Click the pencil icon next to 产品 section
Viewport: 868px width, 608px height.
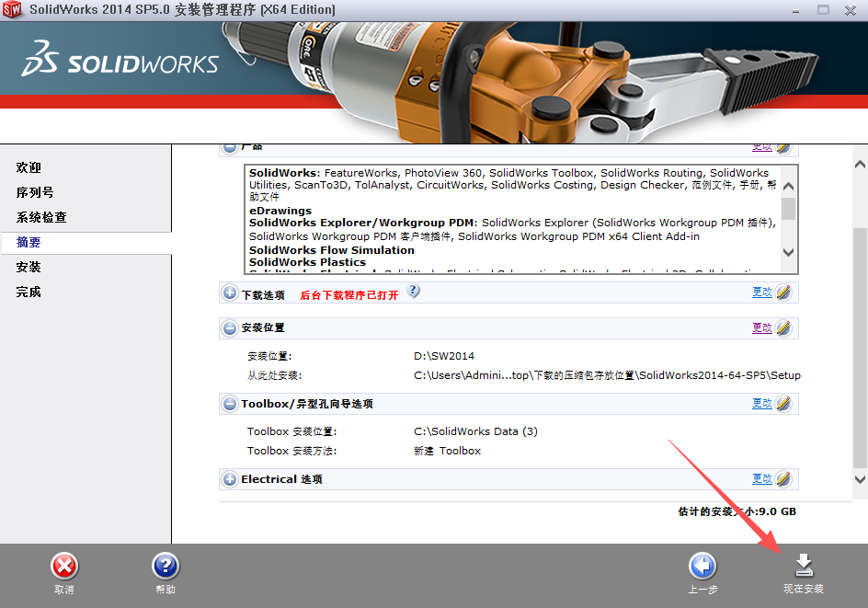coord(783,147)
